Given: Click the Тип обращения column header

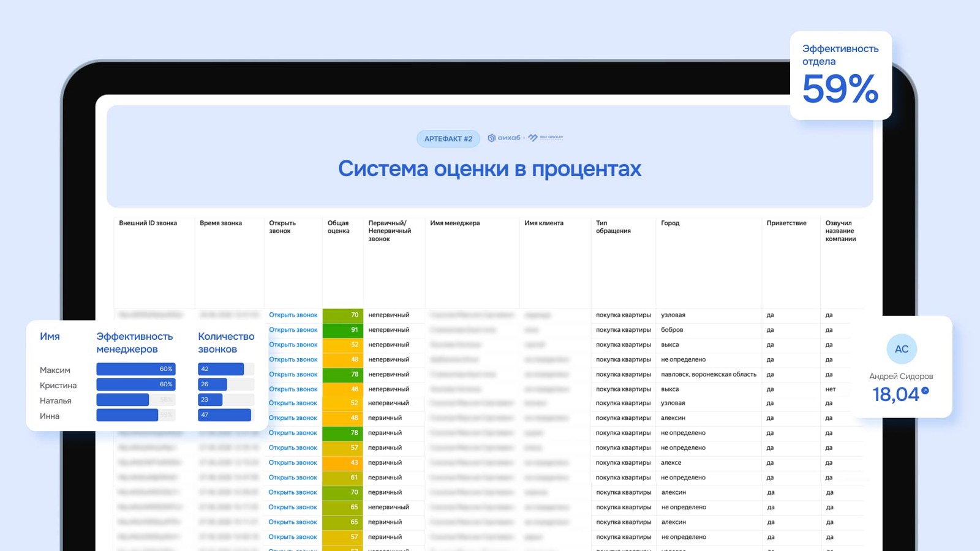Looking at the screenshot, I should (x=613, y=227).
